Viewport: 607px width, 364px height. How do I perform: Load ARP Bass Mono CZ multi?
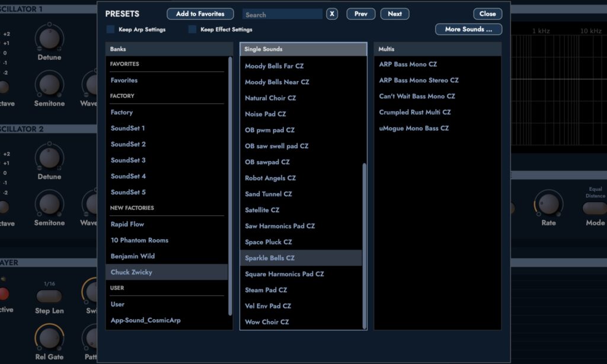click(x=437, y=64)
